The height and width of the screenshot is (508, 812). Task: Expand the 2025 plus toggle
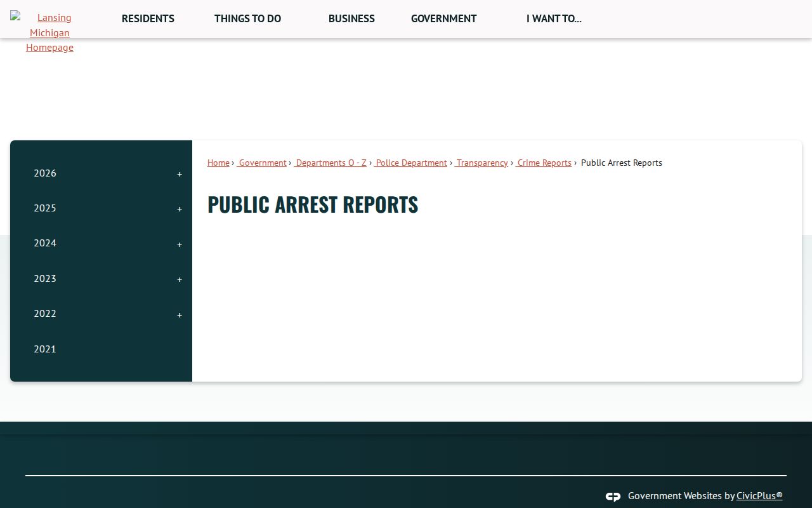click(180, 209)
